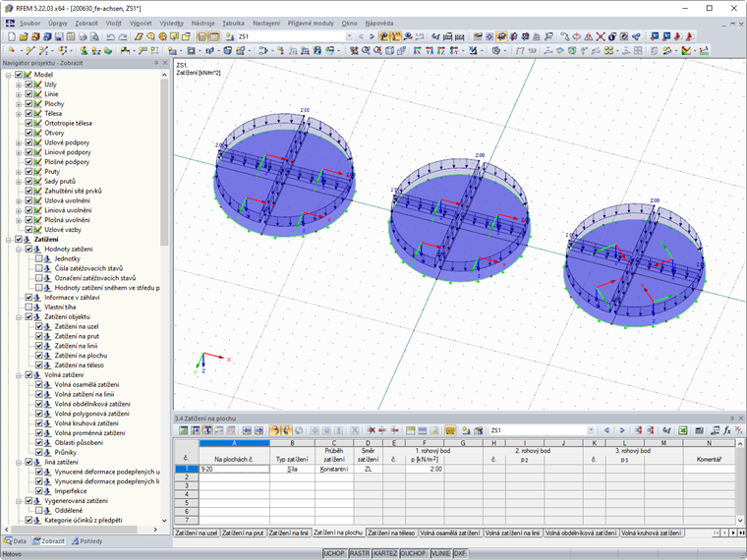
Task: Click the red delete row icon in table toolbar
Action: [x=372, y=430]
